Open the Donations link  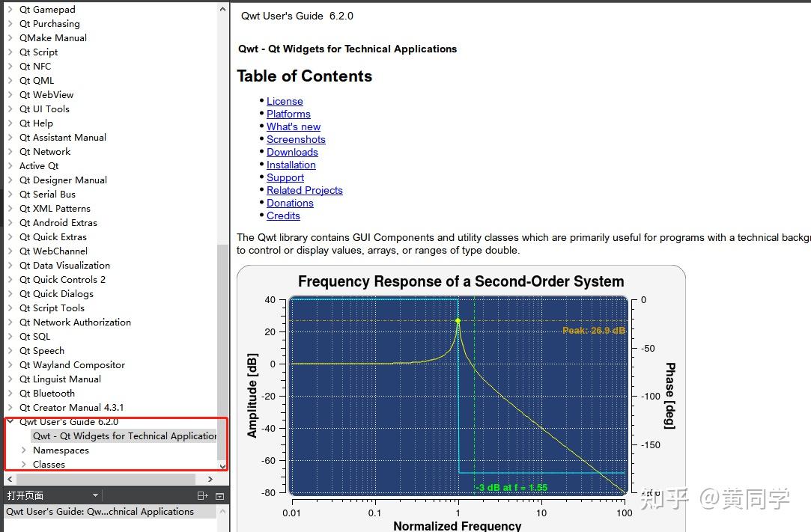click(290, 204)
